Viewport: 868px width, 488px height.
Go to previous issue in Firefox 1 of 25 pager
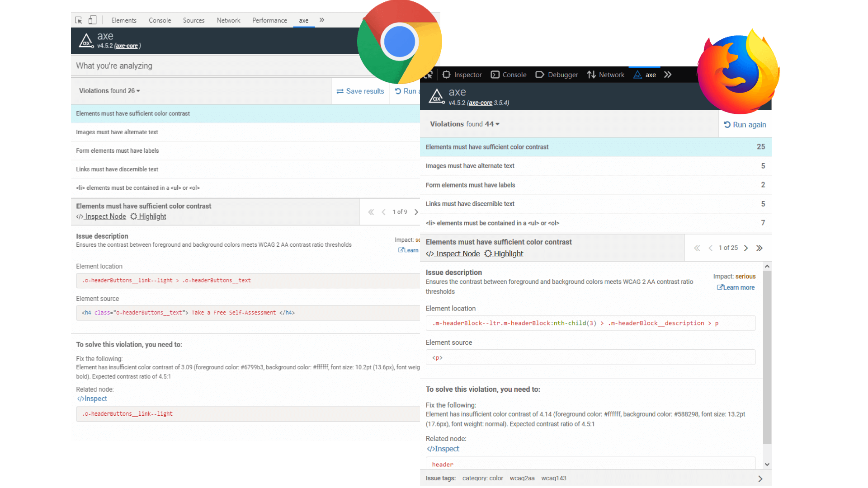[x=710, y=248]
